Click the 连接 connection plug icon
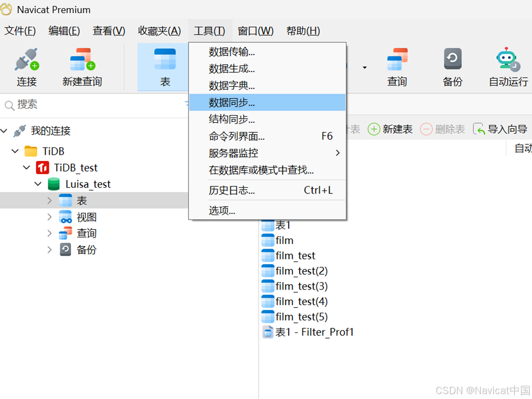 click(27, 60)
